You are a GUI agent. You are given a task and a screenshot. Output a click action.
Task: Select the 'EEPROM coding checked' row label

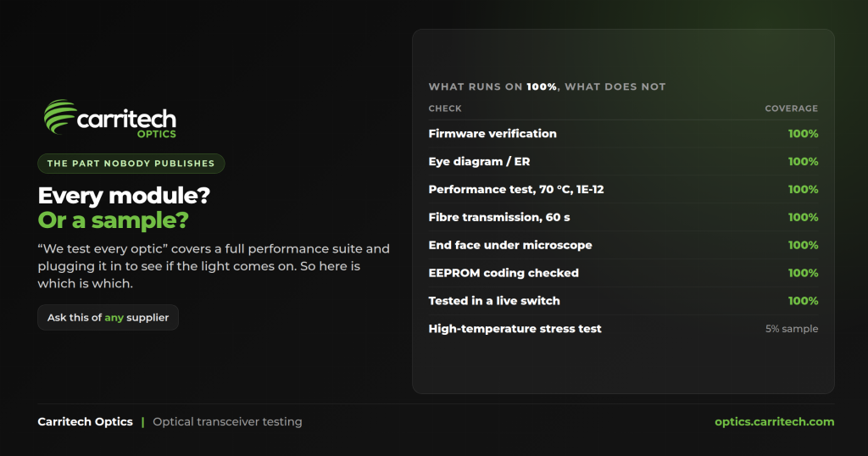504,273
